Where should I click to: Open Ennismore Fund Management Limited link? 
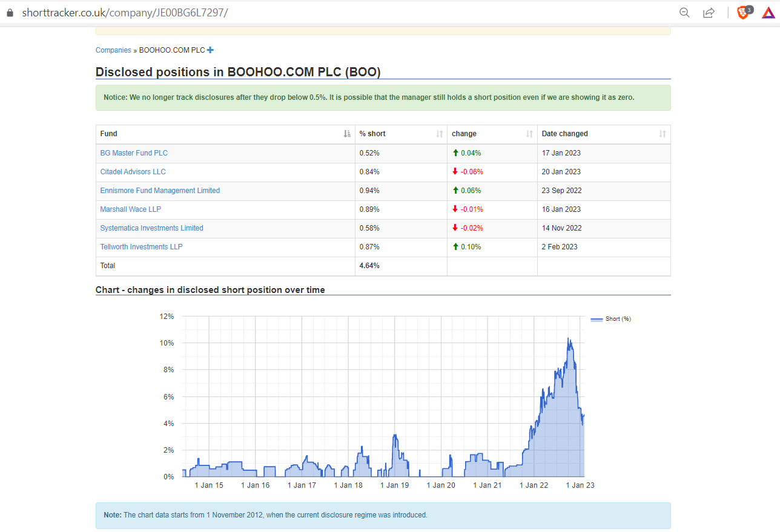(160, 191)
